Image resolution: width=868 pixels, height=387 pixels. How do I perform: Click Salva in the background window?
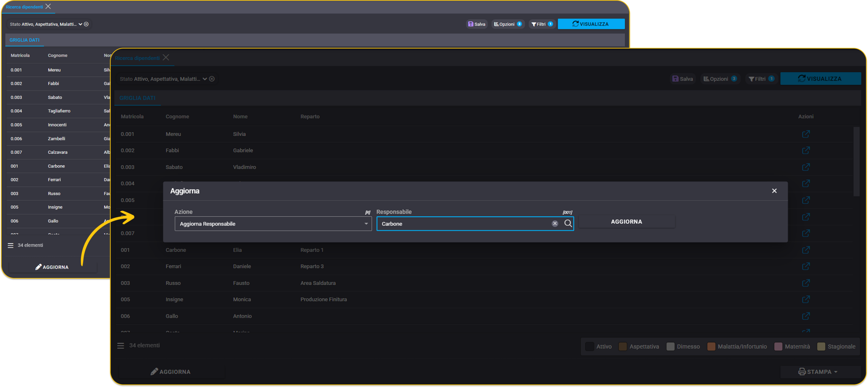tap(477, 24)
